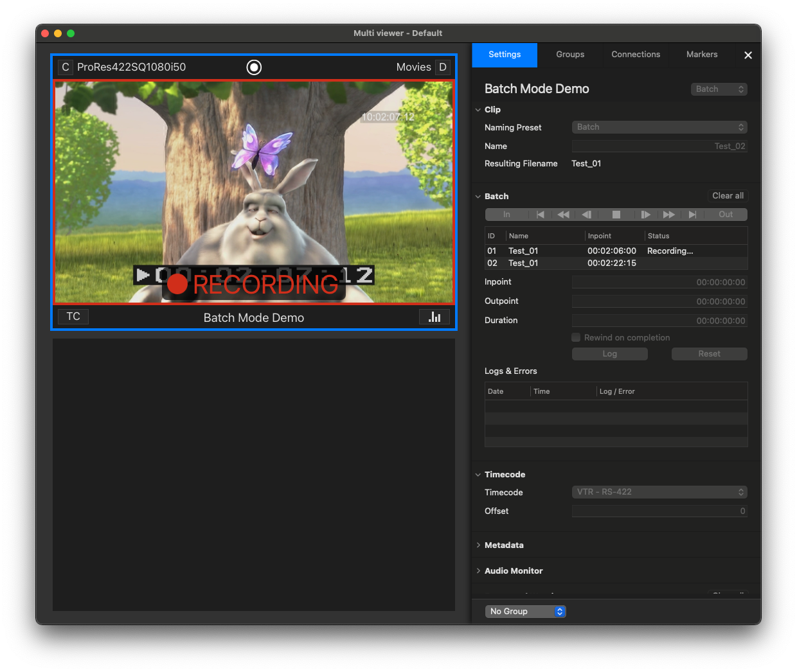Viewport: 797px width, 672px height.
Task: Switch to the Settings tab
Action: (505, 55)
